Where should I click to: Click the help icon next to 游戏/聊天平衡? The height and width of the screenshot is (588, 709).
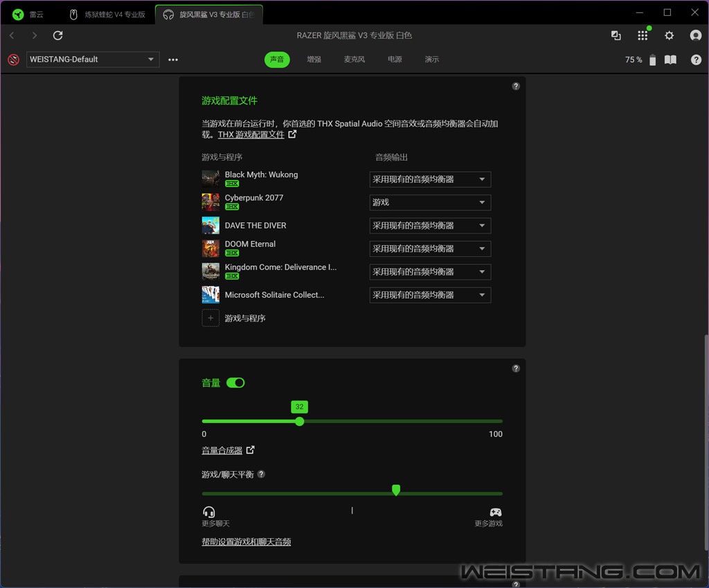pyautogui.click(x=261, y=474)
